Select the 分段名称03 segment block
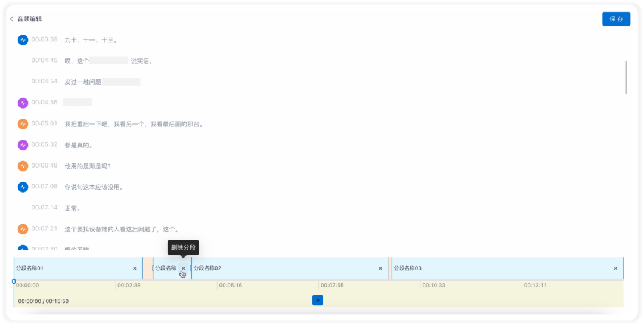The width and height of the screenshot is (644, 325). coord(507,268)
